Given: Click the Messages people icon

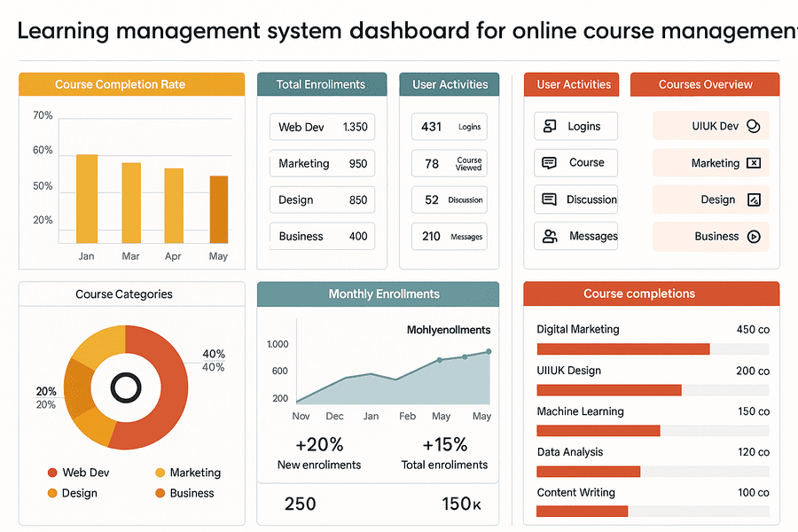Looking at the screenshot, I should click(550, 236).
